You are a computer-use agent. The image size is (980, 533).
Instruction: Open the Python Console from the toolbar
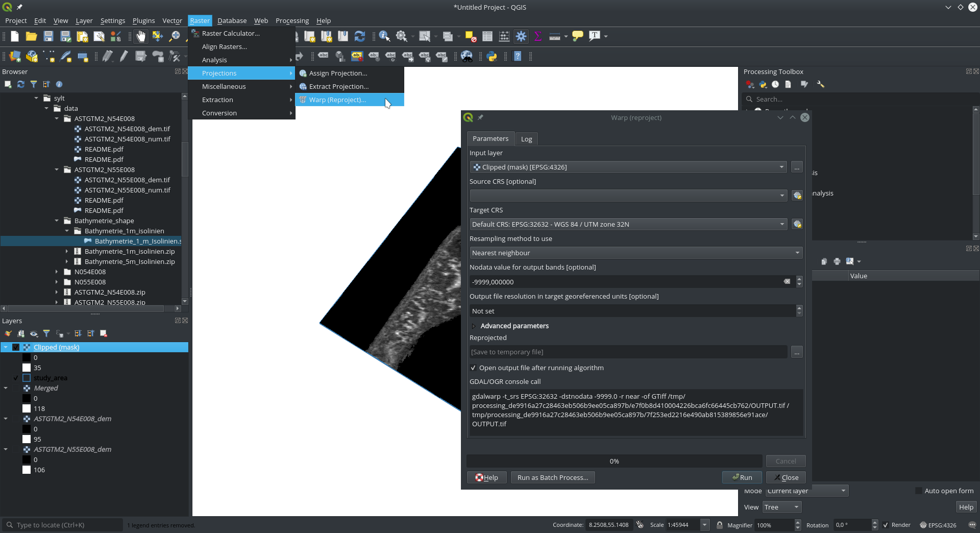[x=492, y=57]
